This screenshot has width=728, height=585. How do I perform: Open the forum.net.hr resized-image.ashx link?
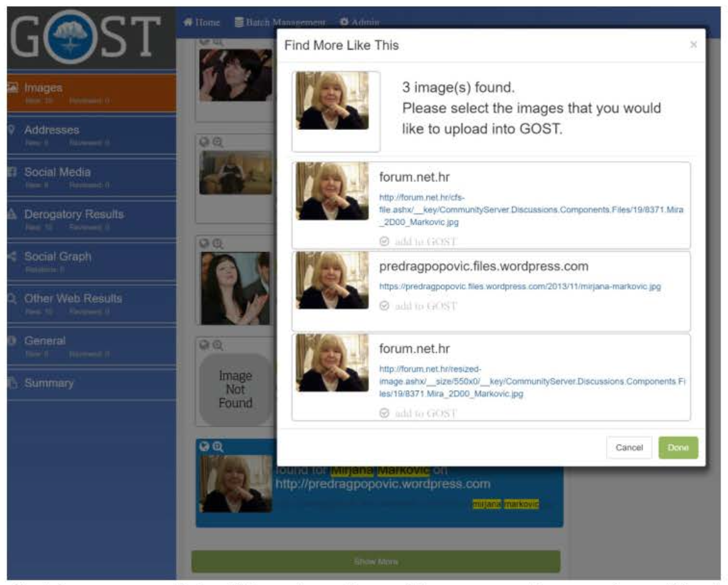532,381
